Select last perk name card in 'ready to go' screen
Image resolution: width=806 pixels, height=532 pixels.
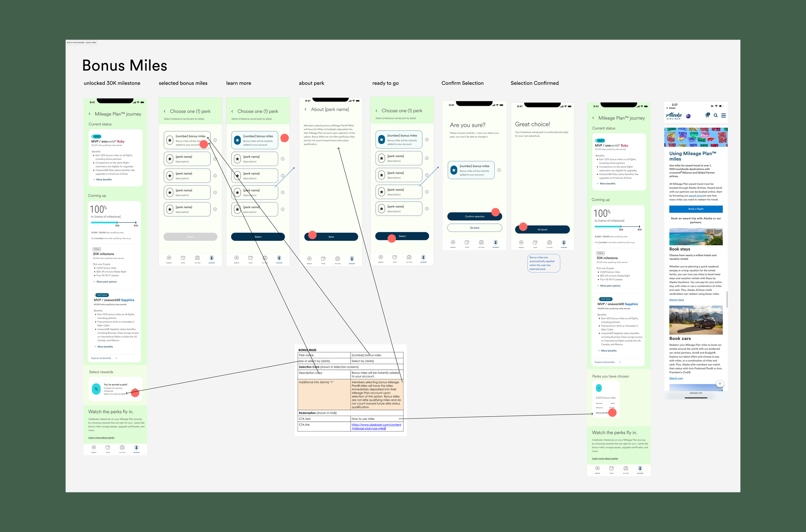click(x=398, y=209)
